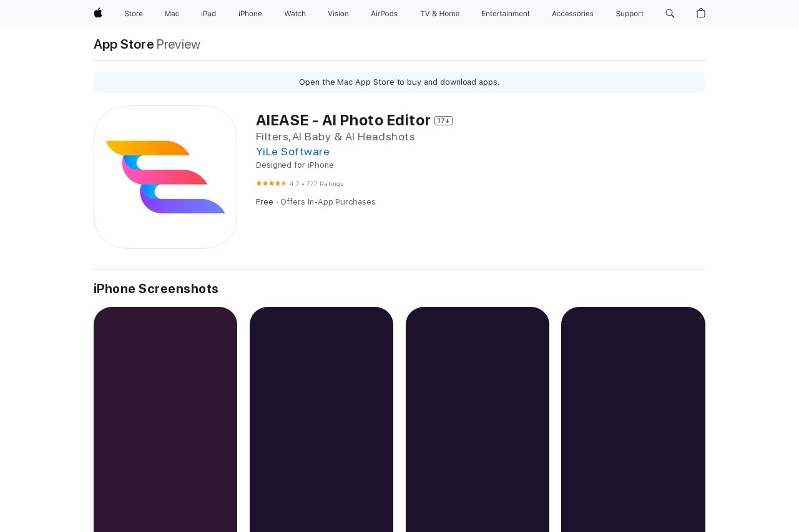The height and width of the screenshot is (532, 799).
Task: Open the shopping bag icon
Action: pos(701,13)
